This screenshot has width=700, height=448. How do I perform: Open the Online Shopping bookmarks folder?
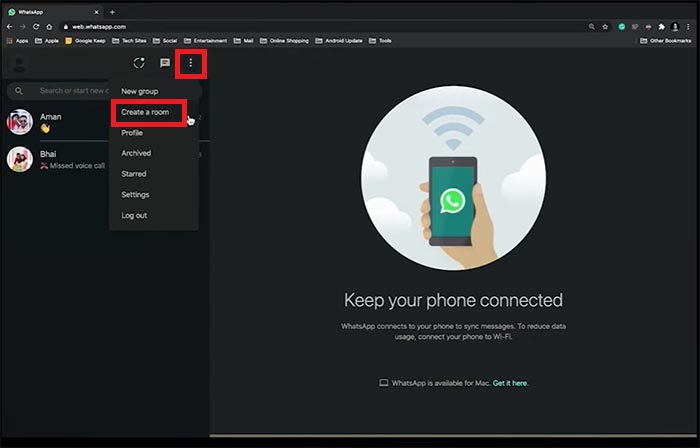click(x=284, y=41)
